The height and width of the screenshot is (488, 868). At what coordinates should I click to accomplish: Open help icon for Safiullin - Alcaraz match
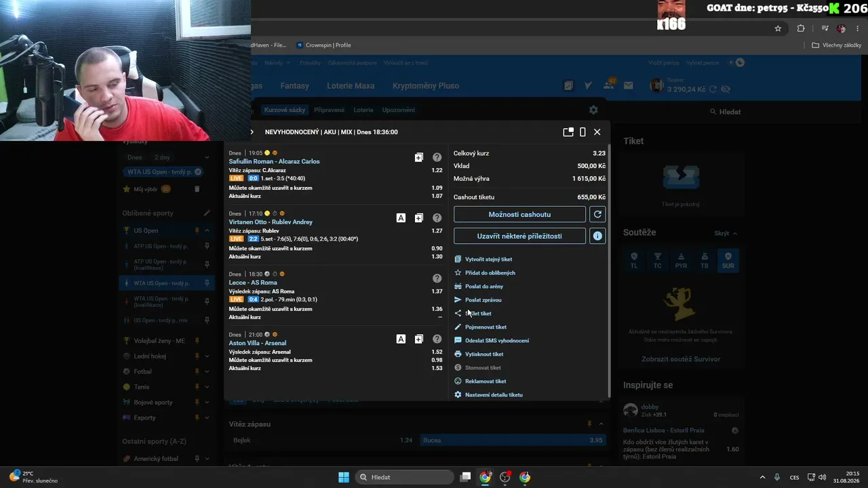click(437, 157)
